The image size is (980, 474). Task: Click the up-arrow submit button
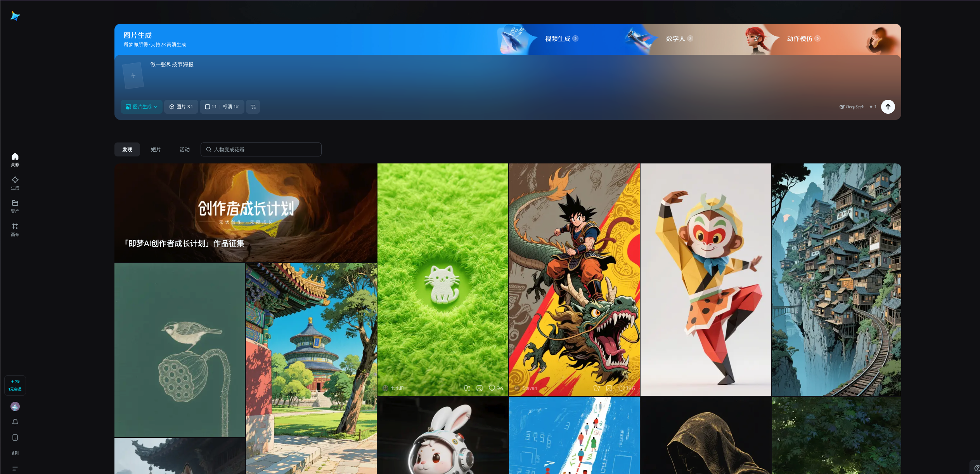[x=888, y=107]
